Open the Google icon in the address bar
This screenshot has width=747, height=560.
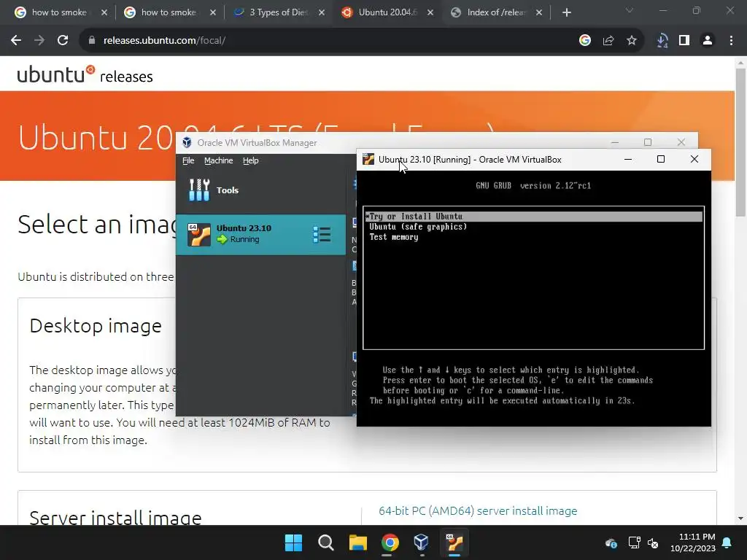coord(585,41)
